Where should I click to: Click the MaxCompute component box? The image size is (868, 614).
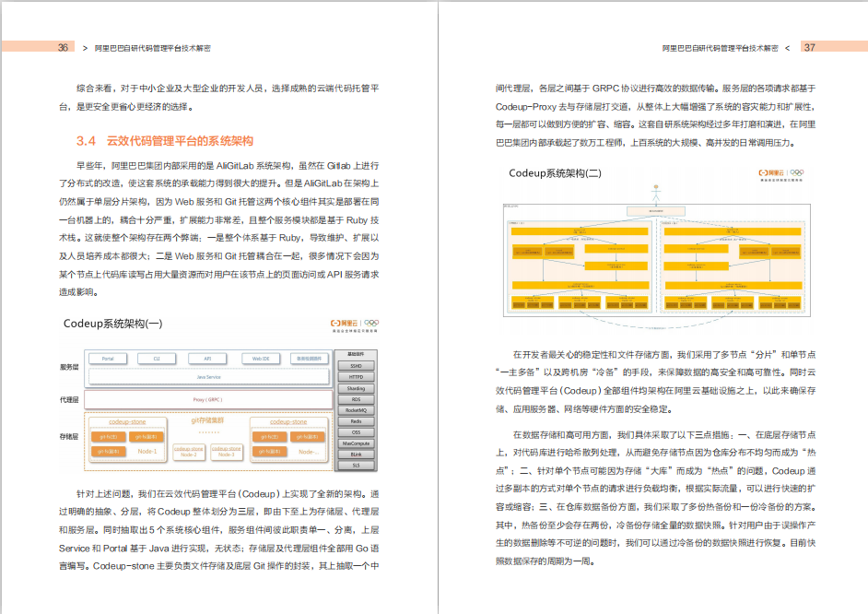click(356, 443)
